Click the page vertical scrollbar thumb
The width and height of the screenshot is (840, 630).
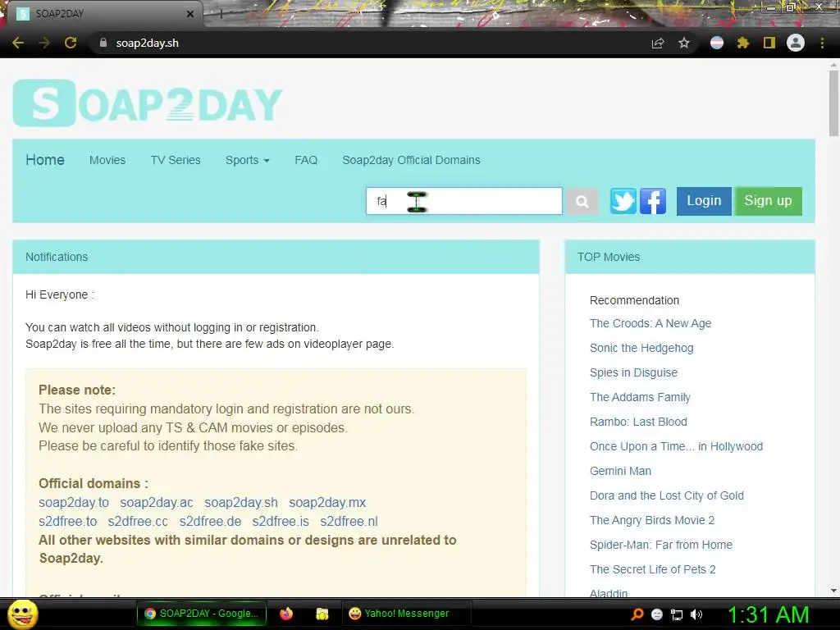tap(833, 103)
